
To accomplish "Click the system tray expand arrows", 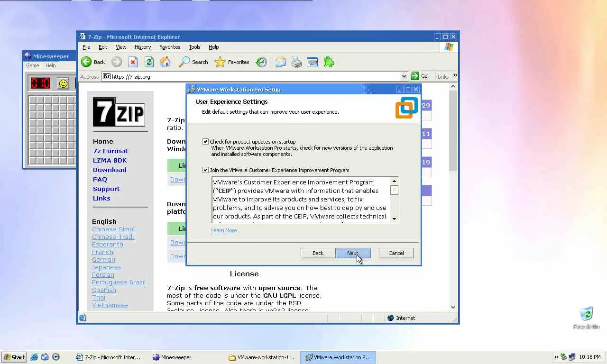I will [x=556, y=357].
